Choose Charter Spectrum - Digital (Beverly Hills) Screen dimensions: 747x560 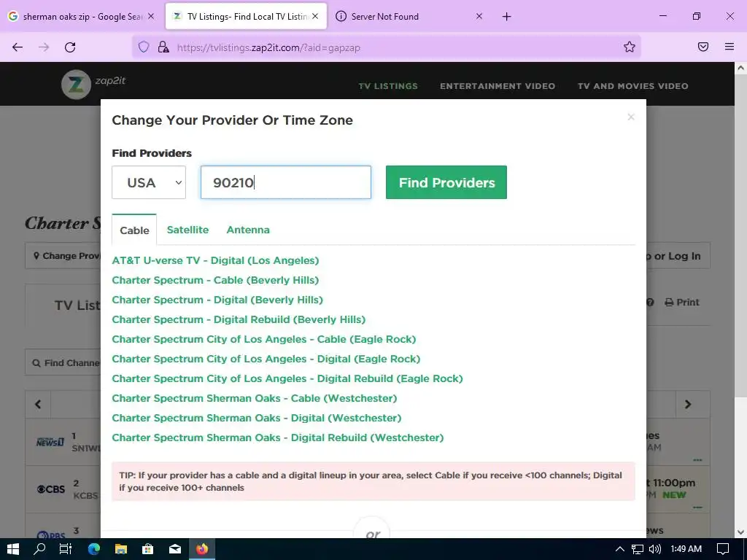tap(217, 300)
